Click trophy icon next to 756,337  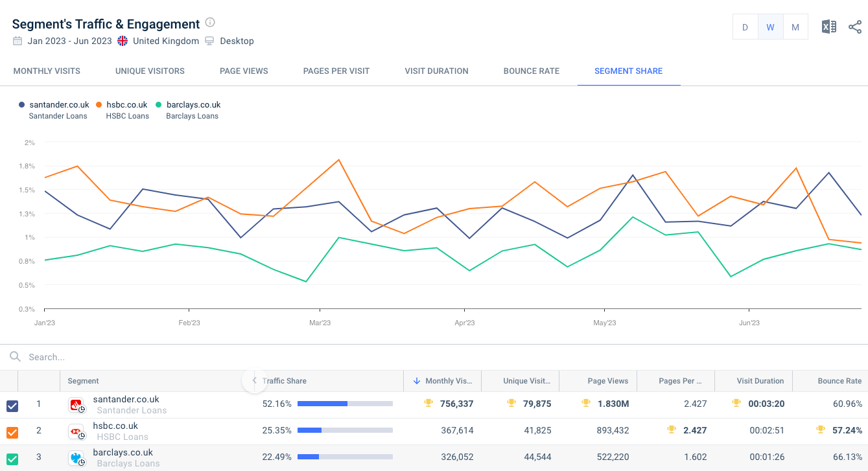[x=428, y=403]
